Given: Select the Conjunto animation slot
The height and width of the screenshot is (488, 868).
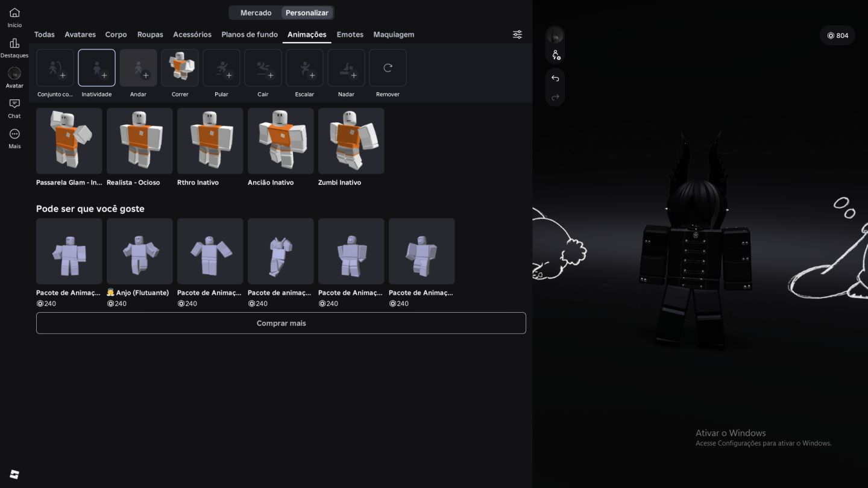Looking at the screenshot, I should tap(55, 67).
